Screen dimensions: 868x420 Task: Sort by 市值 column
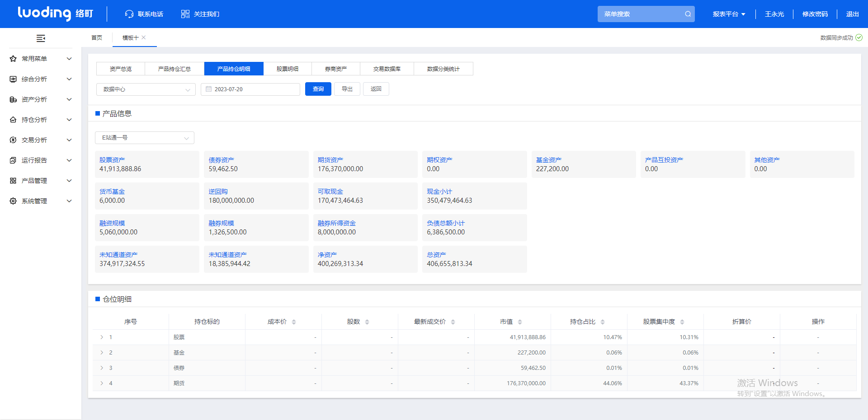pos(520,322)
